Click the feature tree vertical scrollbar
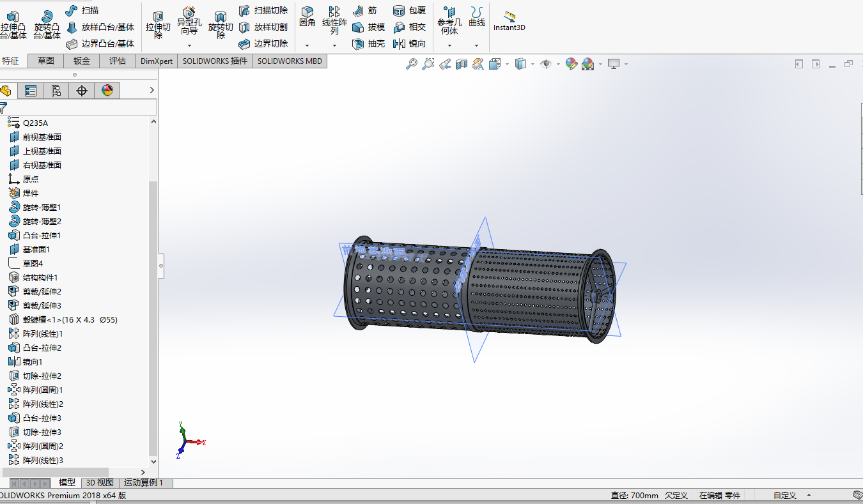This screenshot has height=504, width=863. (x=153, y=317)
